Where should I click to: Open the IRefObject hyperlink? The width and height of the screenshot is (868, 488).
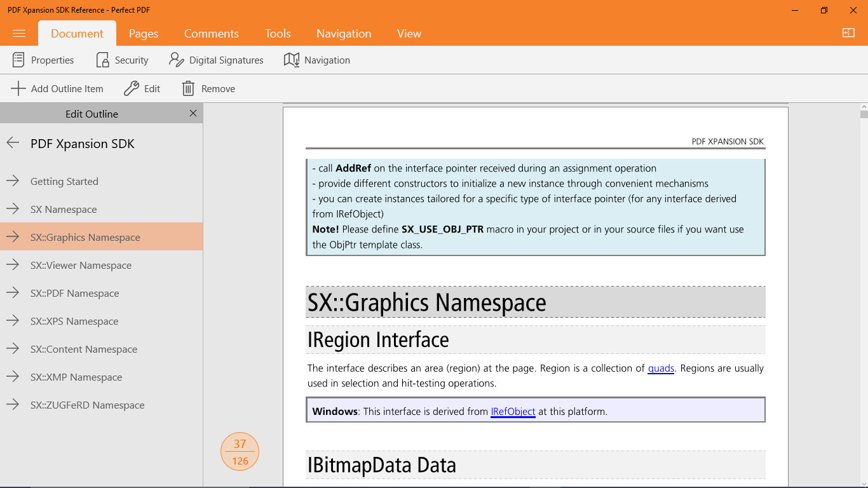(x=513, y=412)
